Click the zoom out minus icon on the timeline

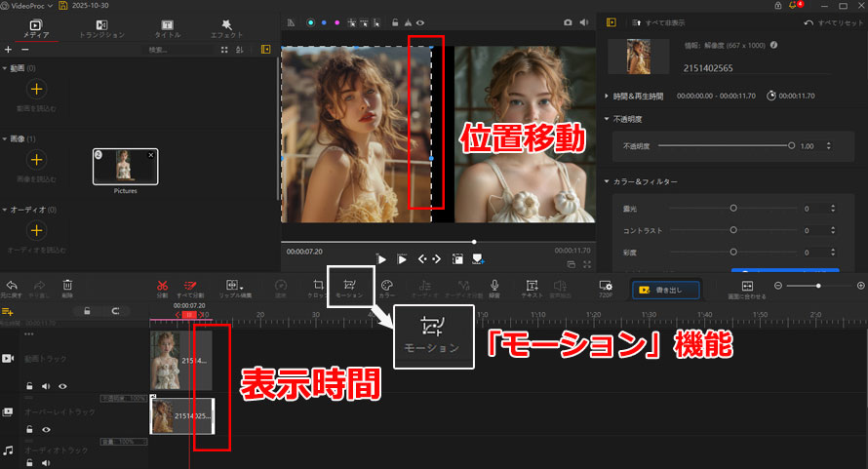777,286
